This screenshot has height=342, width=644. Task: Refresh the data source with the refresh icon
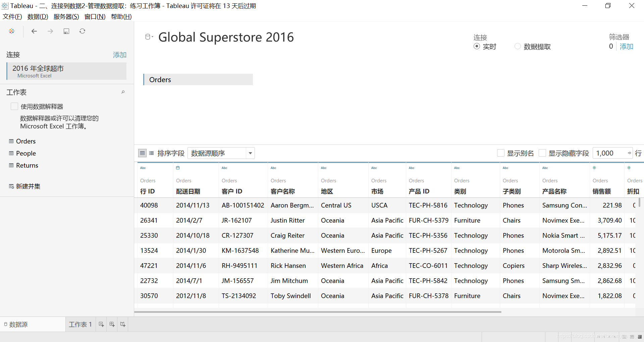click(83, 31)
